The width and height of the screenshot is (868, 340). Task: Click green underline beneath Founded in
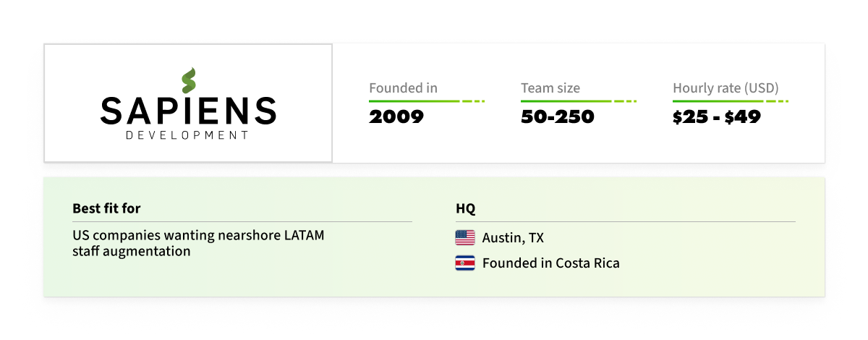pos(427,101)
